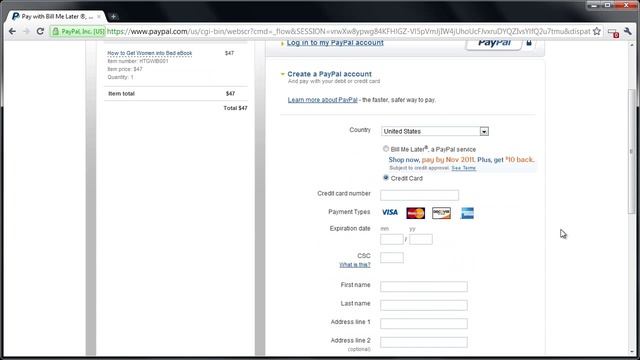Viewport: 640px width, 360px height.
Task: Select the Credit Card radio option
Action: [386, 178]
